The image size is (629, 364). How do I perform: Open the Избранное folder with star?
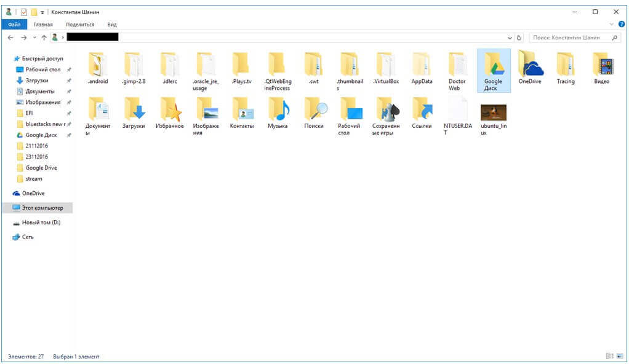(x=169, y=109)
